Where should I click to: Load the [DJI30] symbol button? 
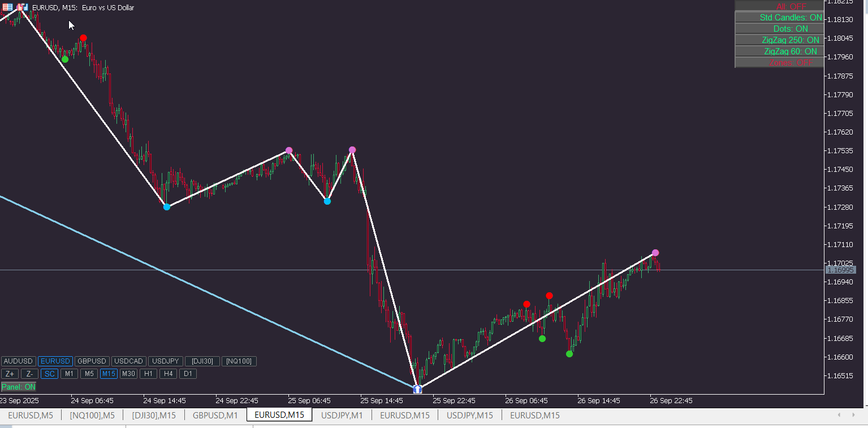click(x=202, y=361)
